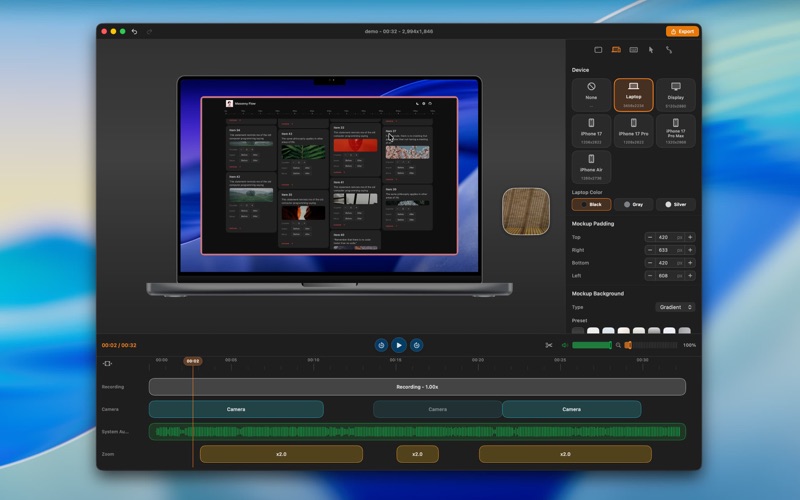The height and width of the screenshot is (500, 800).
Task: Select the Display device card
Action: click(676, 95)
